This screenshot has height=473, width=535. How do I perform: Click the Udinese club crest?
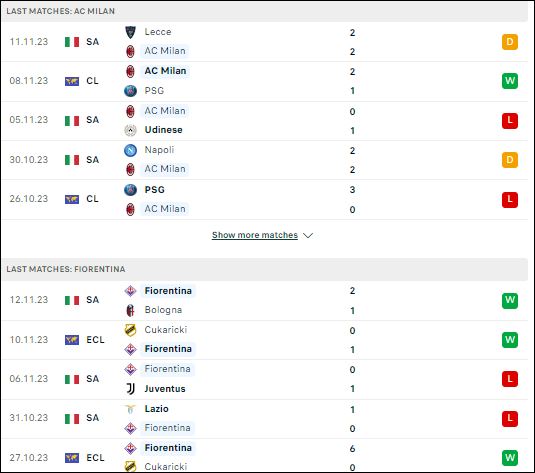tap(130, 130)
